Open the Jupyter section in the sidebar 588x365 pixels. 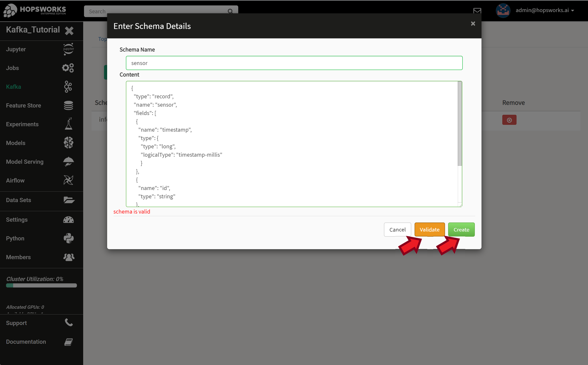(x=68, y=49)
